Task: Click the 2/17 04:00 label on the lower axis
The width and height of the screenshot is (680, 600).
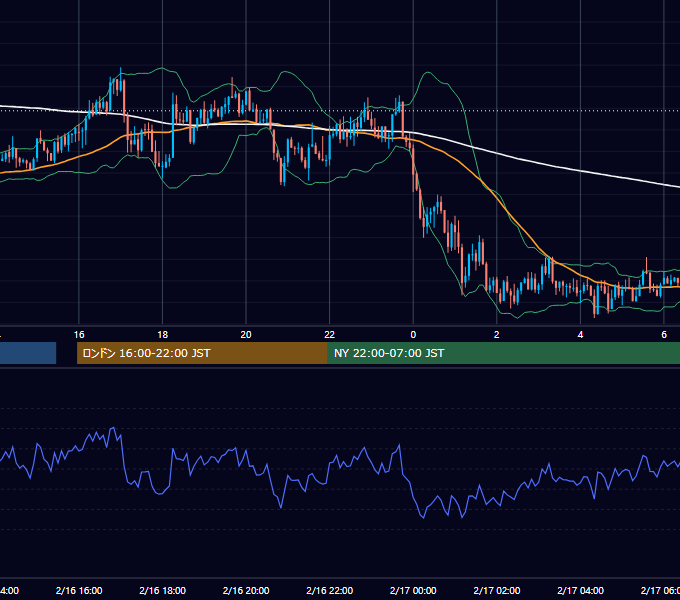Action: (580, 590)
